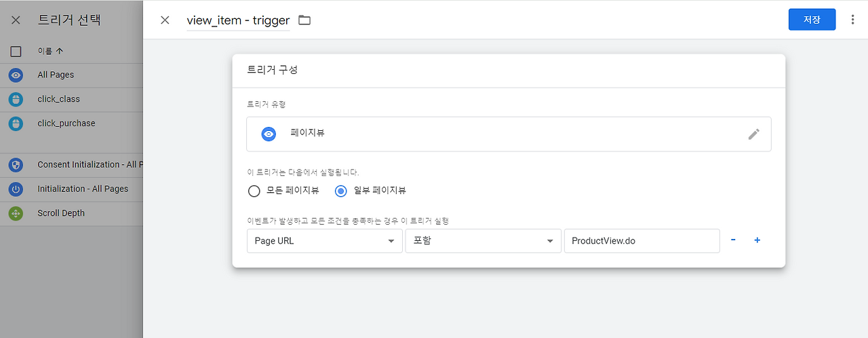Select the Consent Initialization - All Pages row
868x338 pixels.
tap(71, 165)
